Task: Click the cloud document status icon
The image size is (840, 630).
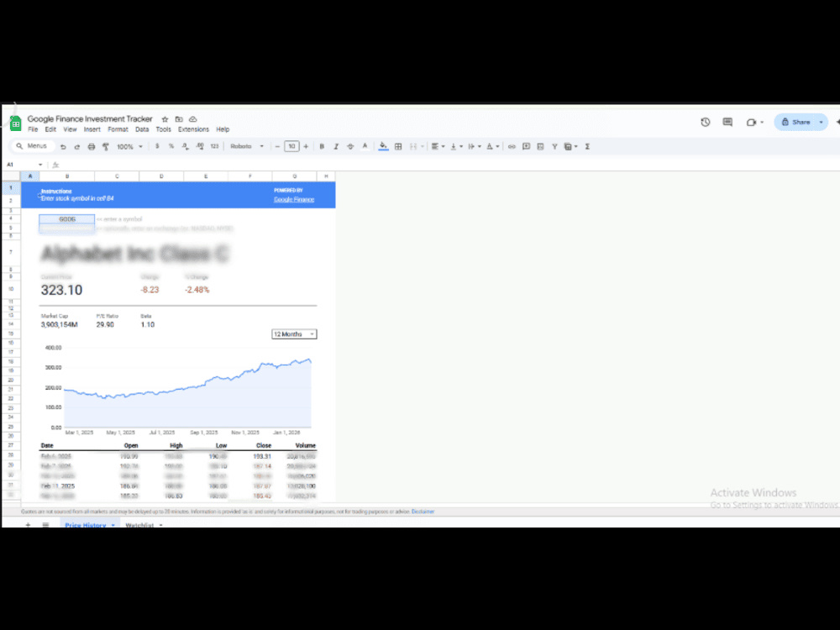Action: point(193,119)
